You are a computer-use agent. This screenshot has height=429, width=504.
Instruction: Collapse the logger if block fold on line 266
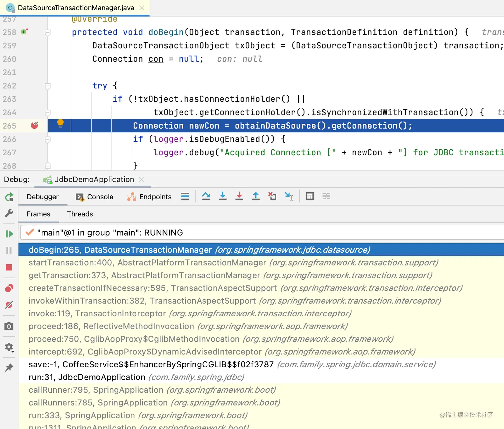click(48, 139)
